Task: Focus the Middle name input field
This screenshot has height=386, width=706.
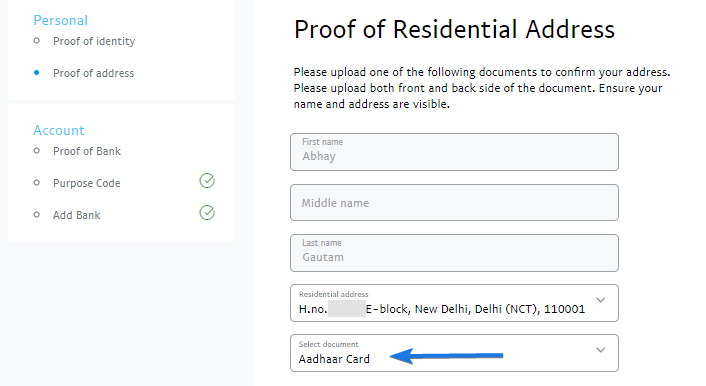Action: pos(454,203)
